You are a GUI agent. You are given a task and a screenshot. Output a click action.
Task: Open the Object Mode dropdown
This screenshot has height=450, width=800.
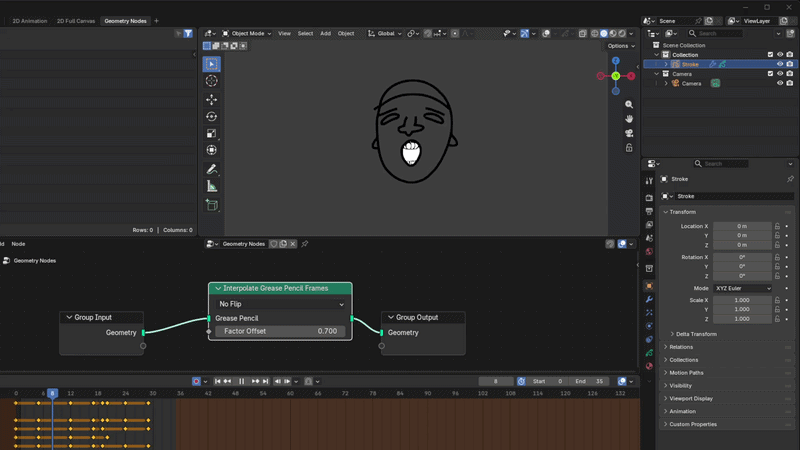coord(247,34)
